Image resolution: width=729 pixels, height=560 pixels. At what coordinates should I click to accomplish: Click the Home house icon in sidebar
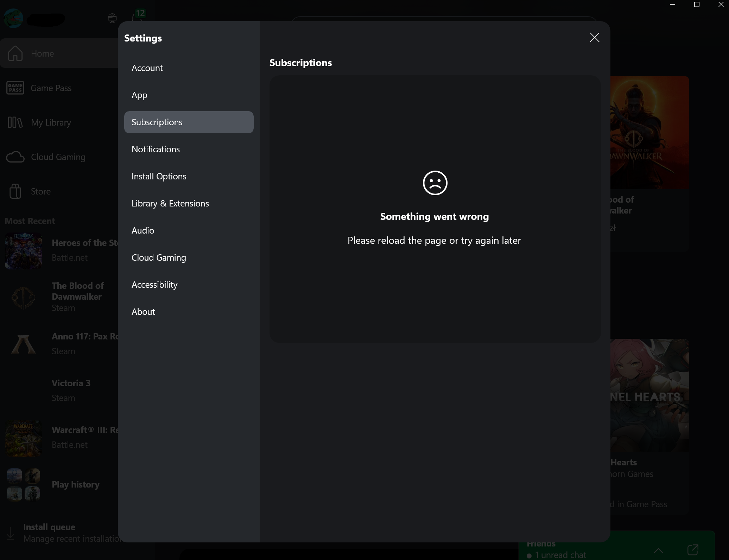(15, 53)
